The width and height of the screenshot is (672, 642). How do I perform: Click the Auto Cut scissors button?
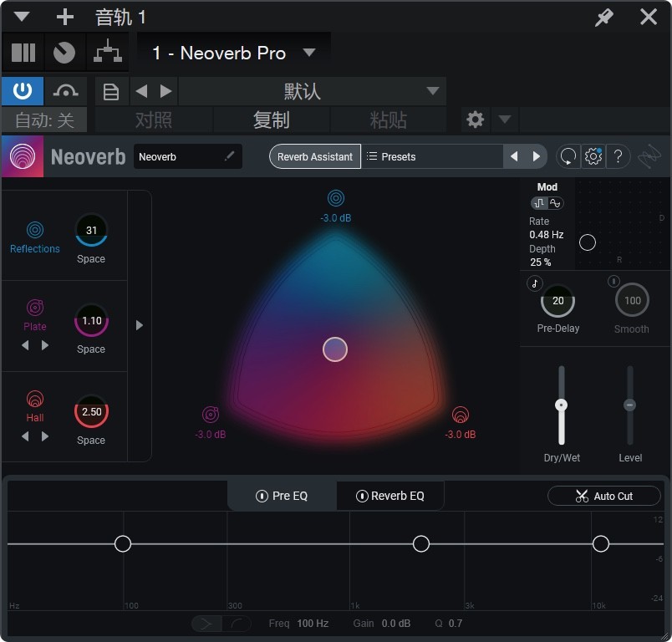click(603, 495)
